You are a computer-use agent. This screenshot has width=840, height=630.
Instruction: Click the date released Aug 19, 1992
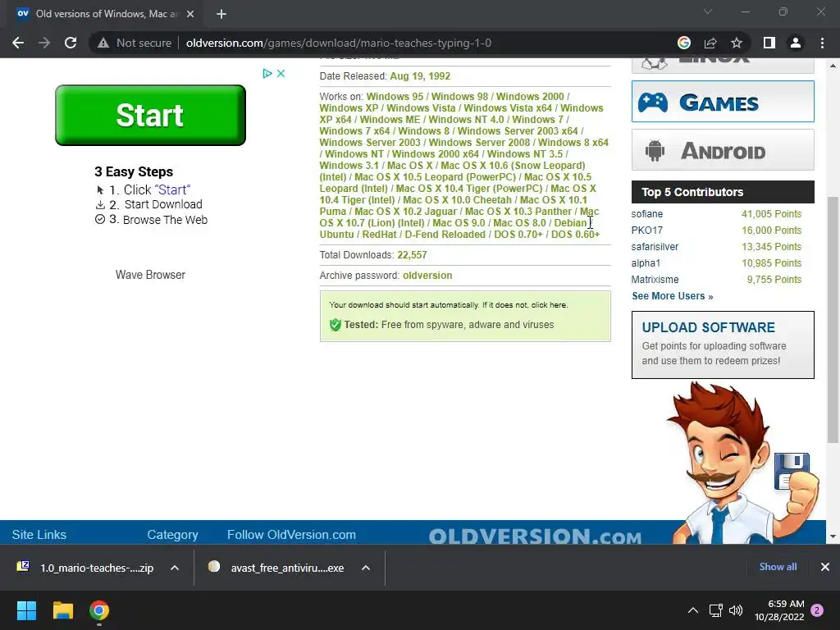[420, 76]
